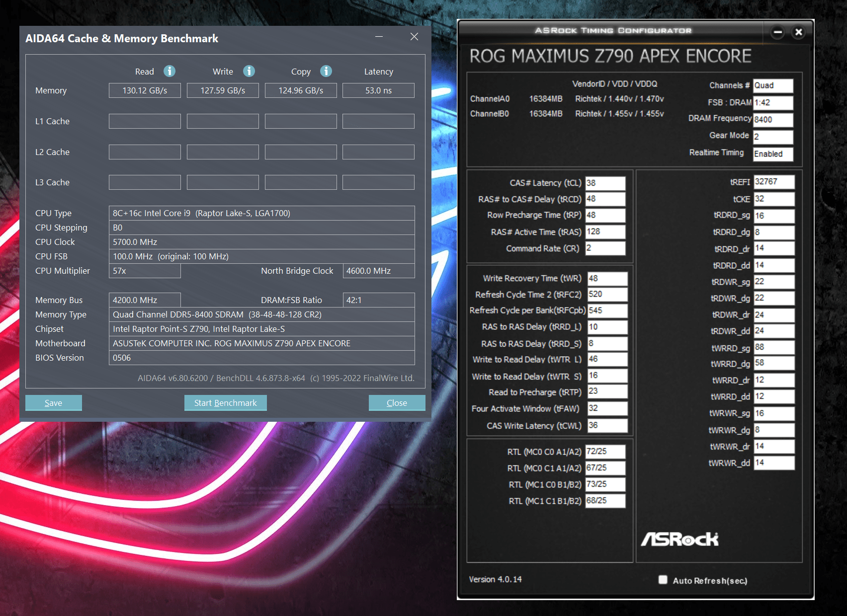Click the Row Precharge Time (tRP) field
The image size is (847, 616).
[605, 215]
